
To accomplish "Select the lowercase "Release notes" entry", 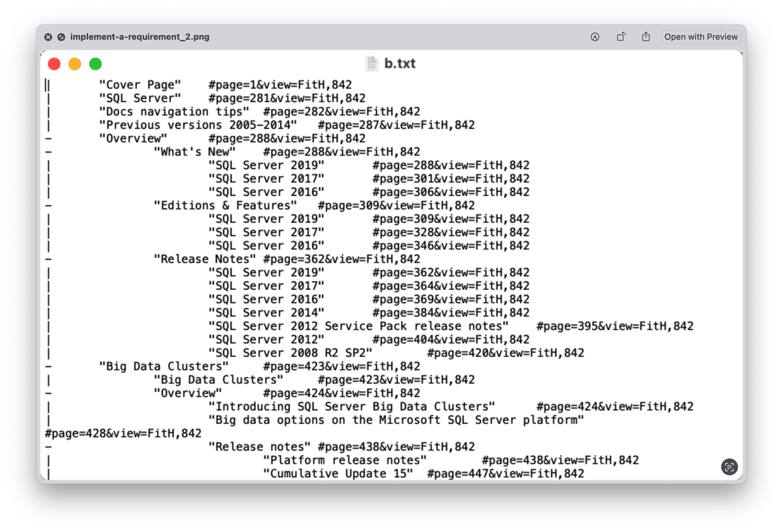I will coord(260,446).
